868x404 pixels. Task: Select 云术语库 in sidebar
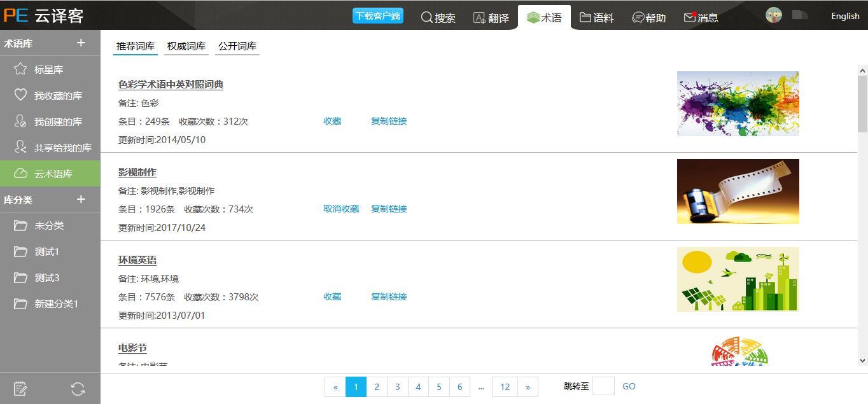coord(50,174)
